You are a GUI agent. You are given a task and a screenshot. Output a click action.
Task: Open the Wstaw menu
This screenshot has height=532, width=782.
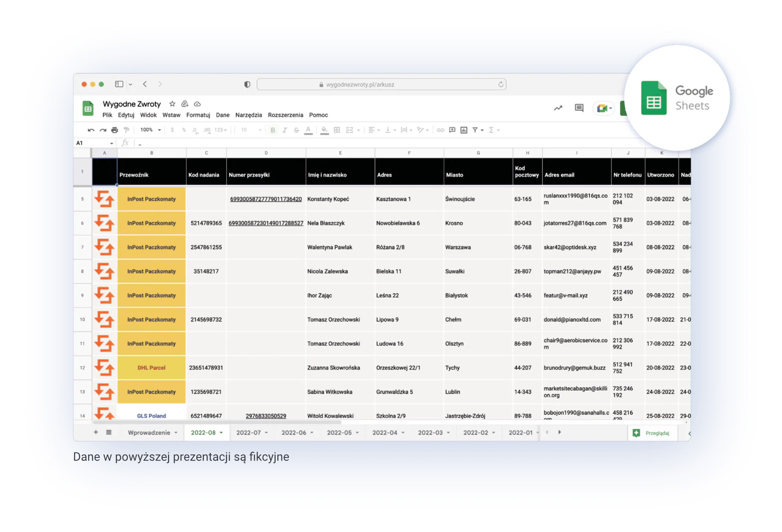click(x=171, y=115)
